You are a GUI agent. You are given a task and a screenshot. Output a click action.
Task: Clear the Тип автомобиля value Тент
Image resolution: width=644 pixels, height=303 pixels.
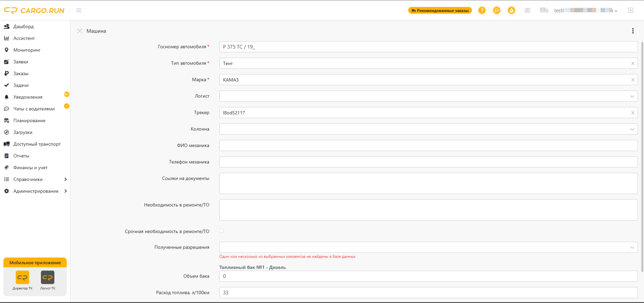tap(633, 63)
